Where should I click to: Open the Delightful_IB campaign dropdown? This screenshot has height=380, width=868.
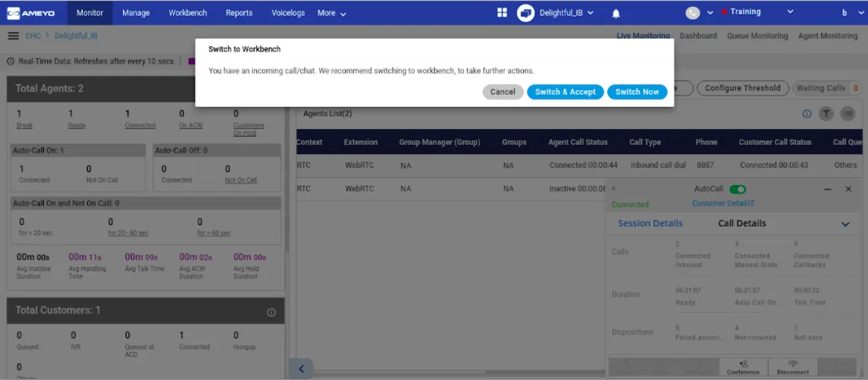pos(590,13)
